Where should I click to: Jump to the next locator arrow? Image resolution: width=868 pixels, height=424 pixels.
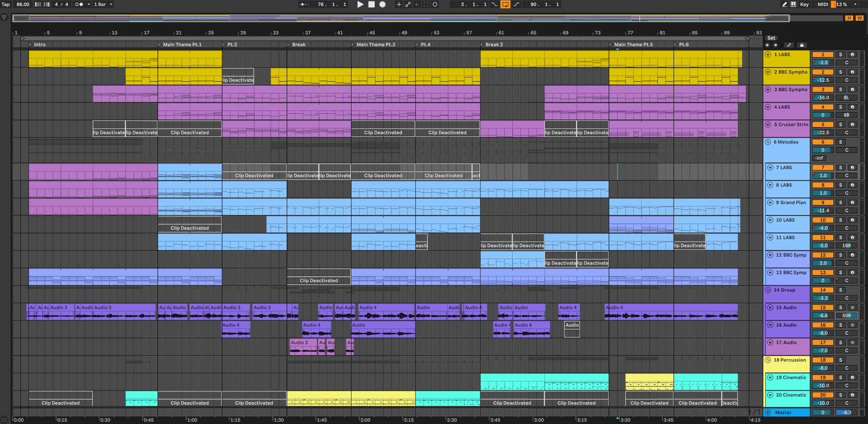(775, 45)
